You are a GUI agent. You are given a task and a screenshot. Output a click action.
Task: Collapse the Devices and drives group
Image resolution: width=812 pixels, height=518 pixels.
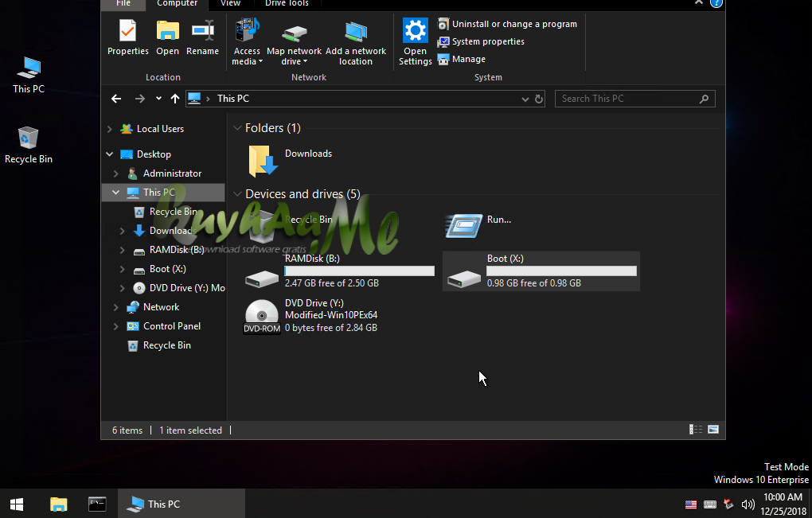[237, 194]
